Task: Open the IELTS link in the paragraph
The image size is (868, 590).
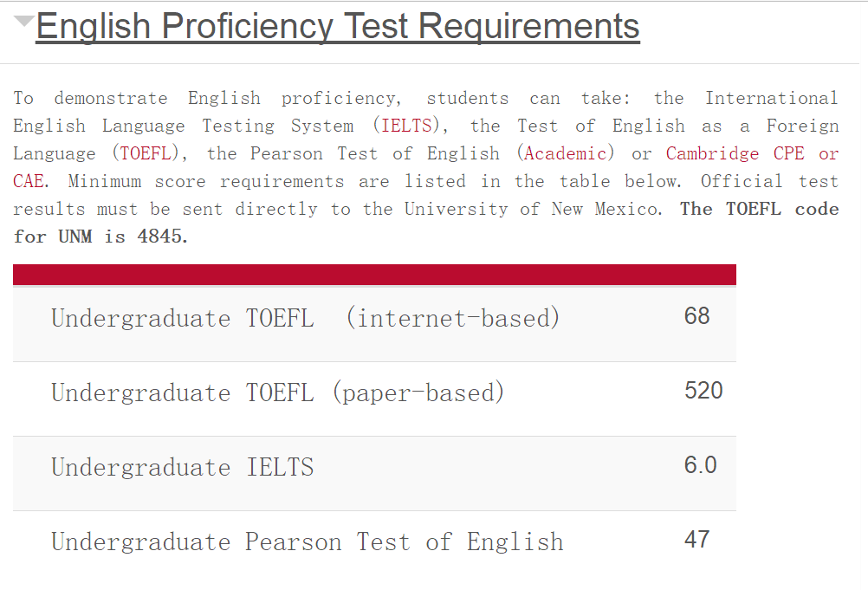Action: coord(406,126)
